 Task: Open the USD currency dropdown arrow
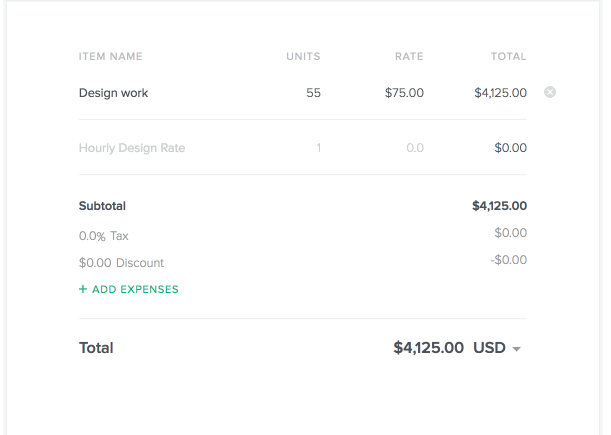516,349
